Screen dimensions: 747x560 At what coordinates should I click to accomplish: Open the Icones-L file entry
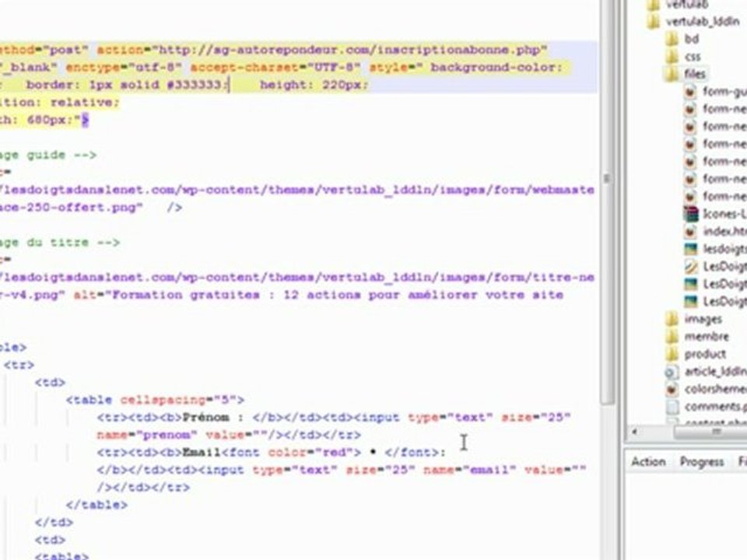tap(724, 214)
